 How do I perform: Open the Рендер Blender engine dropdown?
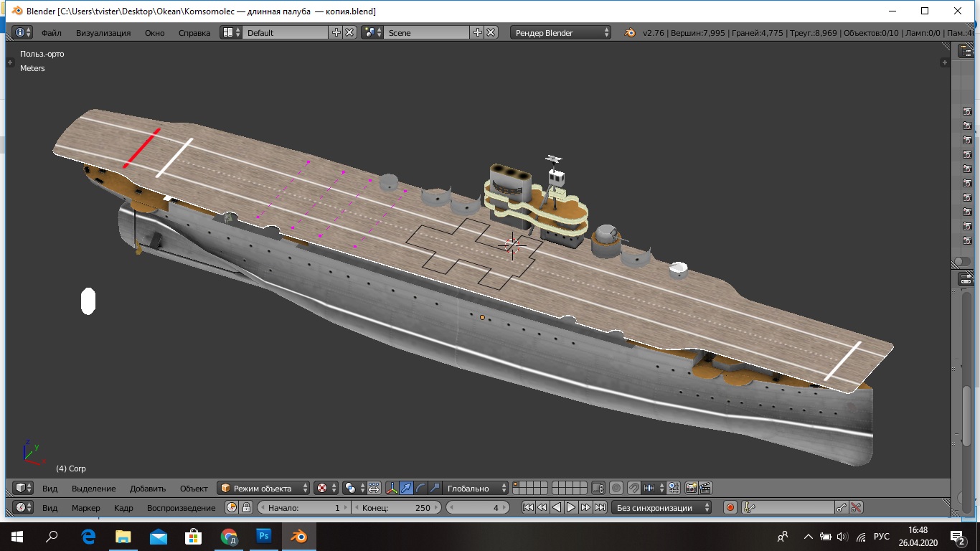pyautogui.click(x=562, y=32)
